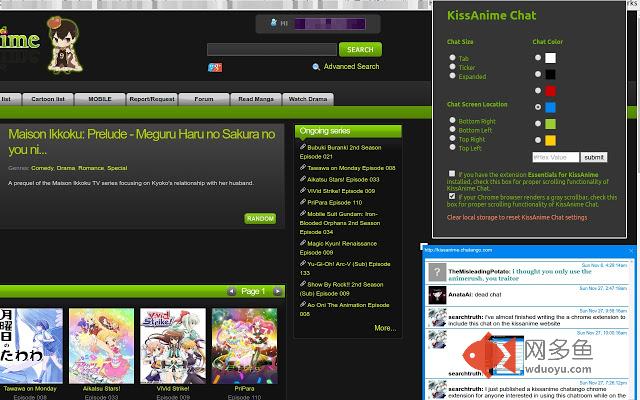Open the Maison Ikkoku: Prelude title link
Image resolution: width=640 pixels, height=400 pixels.
coord(142,142)
